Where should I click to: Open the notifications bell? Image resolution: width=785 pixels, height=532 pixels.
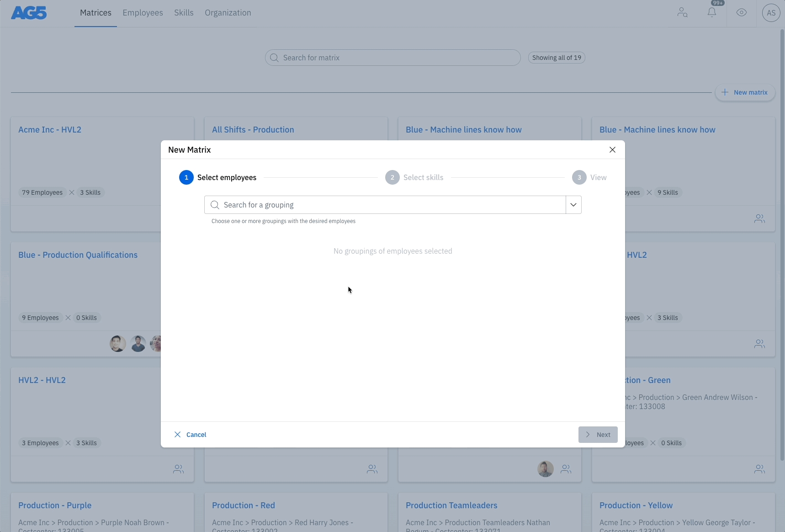click(x=712, y=13)
